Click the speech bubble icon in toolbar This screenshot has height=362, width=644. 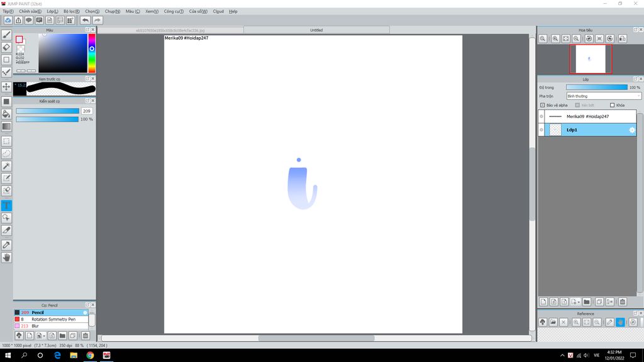coord(29,20)
